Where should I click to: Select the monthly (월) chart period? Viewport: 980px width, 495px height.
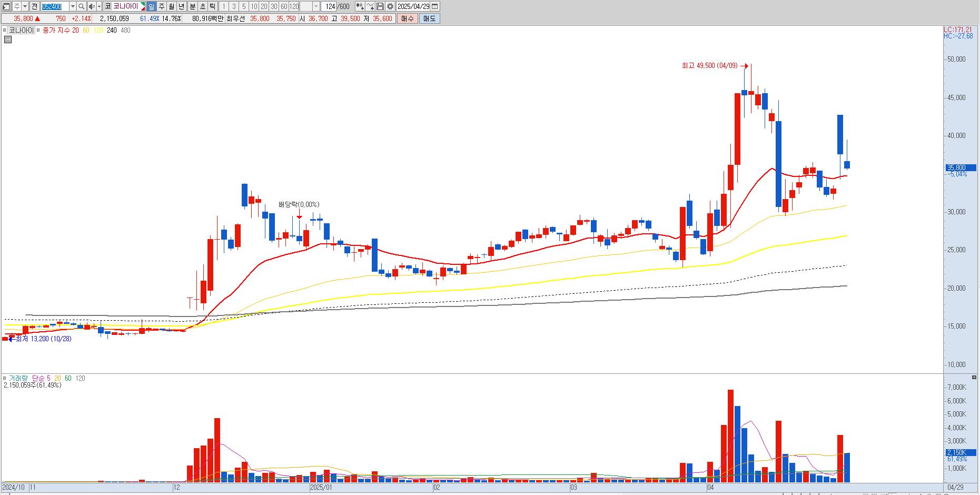[x=172, y=6]
